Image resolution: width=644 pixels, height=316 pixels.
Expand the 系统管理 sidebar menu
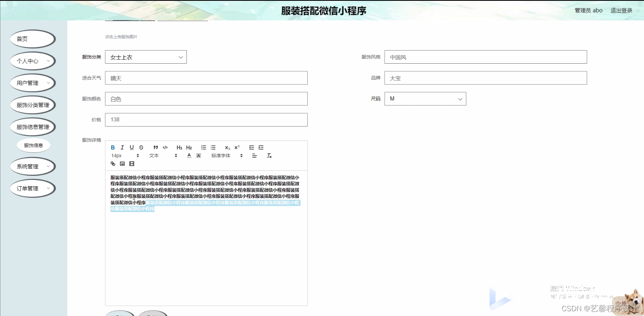33,166
